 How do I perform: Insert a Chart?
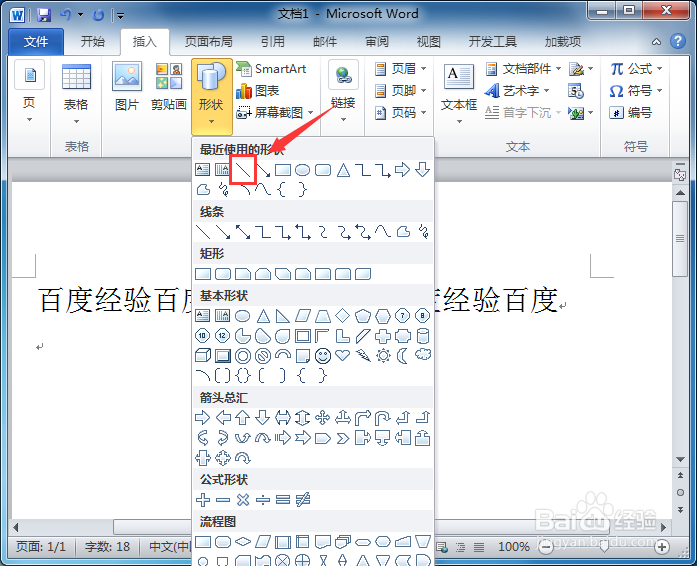click(x=258, y=91)
